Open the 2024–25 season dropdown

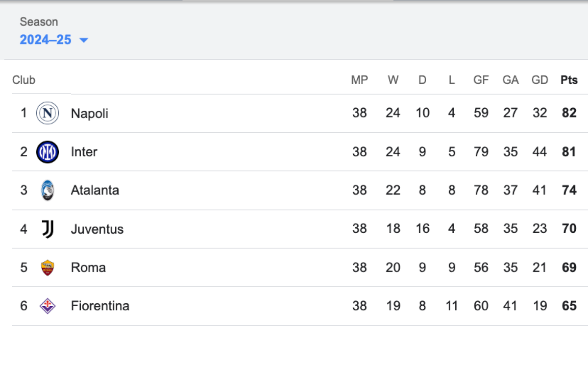(x=54, y=40)
